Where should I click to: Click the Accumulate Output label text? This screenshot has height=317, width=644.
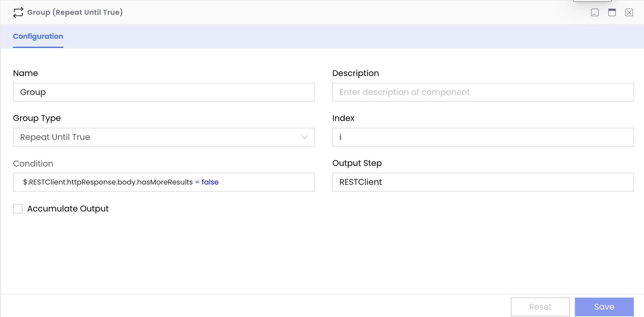click(68, 209)
